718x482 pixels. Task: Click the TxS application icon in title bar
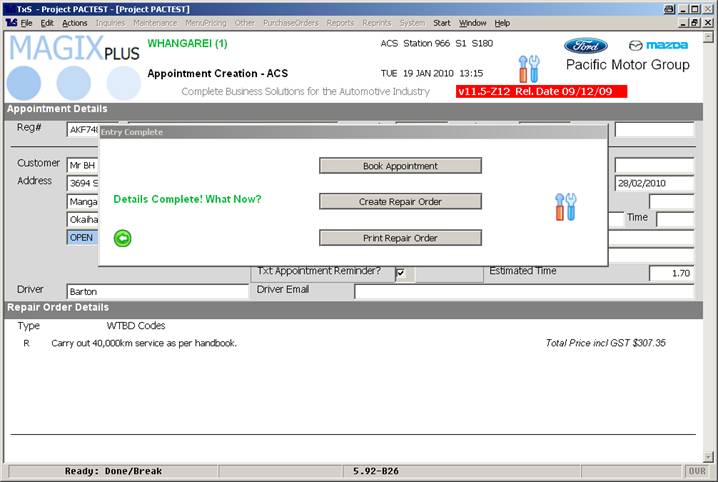9,7
